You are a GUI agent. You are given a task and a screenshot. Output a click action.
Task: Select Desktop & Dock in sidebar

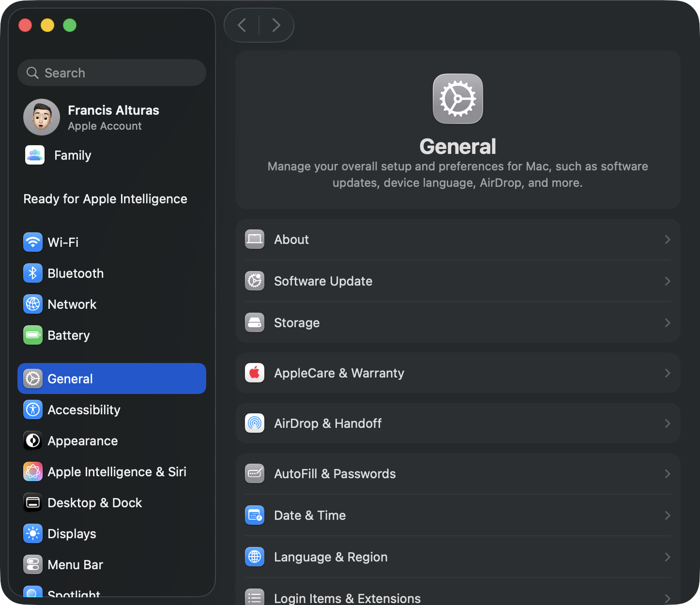tap(94, 503)
